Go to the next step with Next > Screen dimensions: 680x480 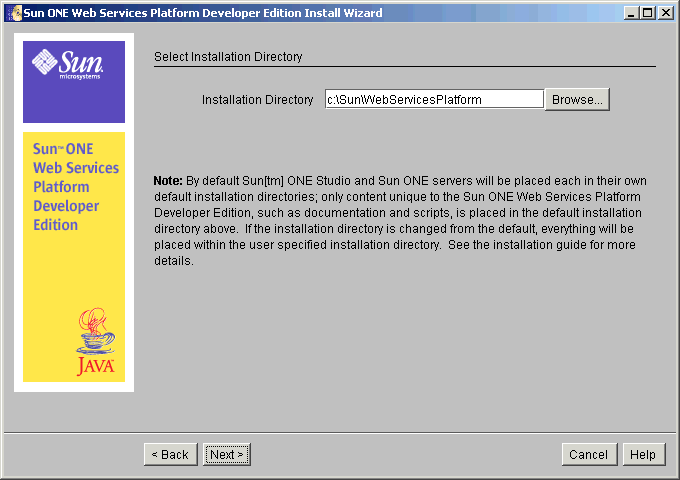227,454
